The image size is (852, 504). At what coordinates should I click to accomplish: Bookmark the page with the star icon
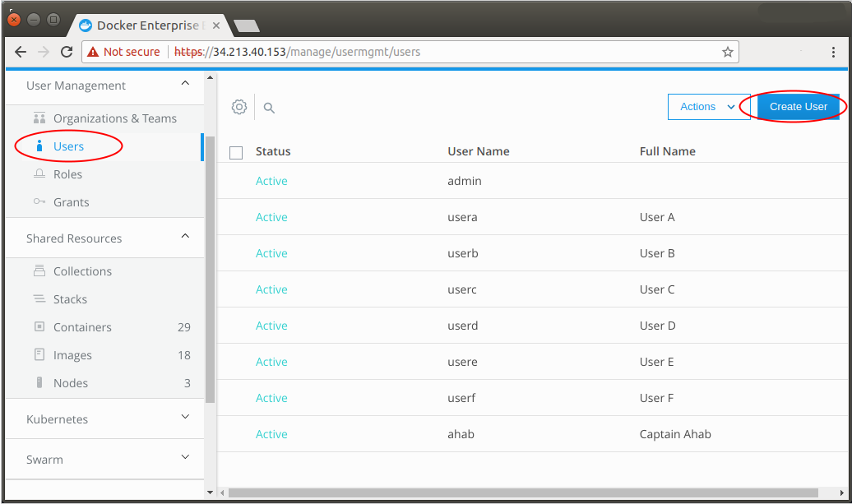coord(727,52)
